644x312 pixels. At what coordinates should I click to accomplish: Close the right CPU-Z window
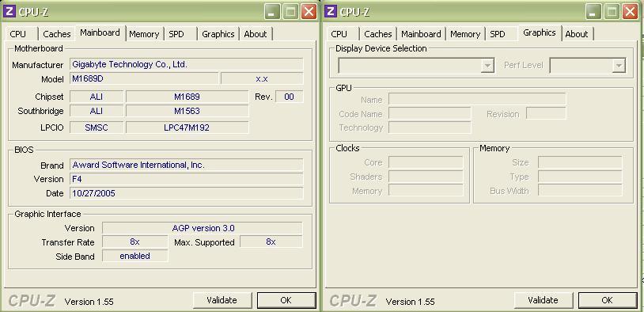tap(630, 12)
